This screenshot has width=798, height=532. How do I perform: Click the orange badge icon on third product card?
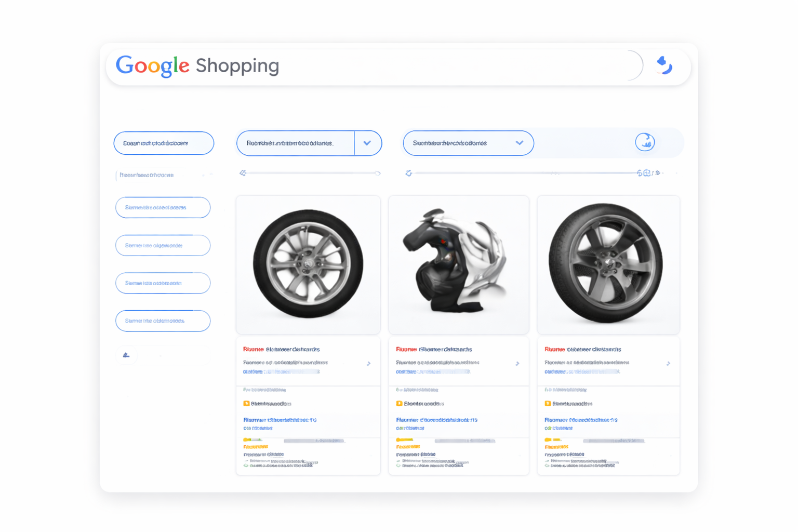coord(548,404)
